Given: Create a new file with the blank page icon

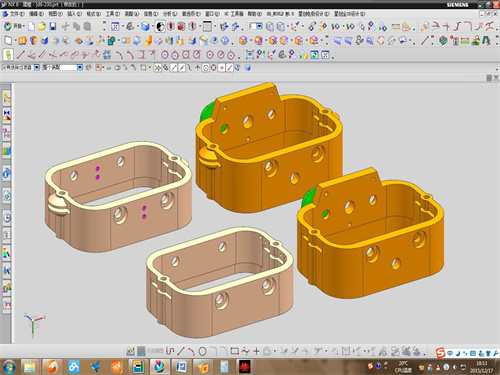Looking at the screenshot, I should coord(31,26).
